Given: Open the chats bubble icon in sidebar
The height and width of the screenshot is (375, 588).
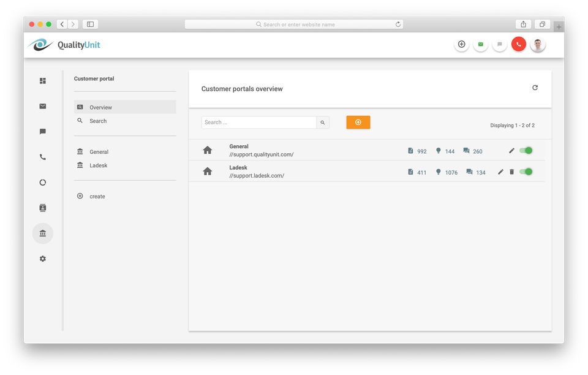Looking at the screenshot, I should 43,132.
